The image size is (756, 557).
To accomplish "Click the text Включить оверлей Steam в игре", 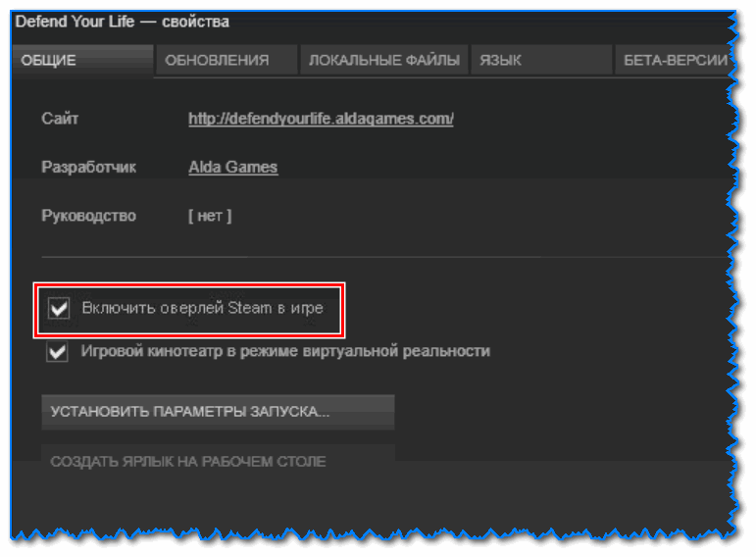I will tap(203, 308).
